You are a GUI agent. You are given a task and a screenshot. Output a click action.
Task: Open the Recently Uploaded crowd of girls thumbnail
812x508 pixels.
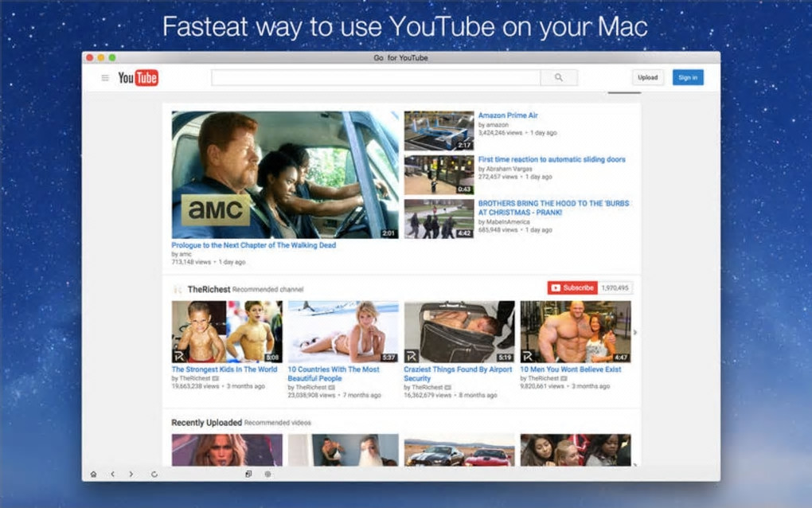[x=576, y=450]
